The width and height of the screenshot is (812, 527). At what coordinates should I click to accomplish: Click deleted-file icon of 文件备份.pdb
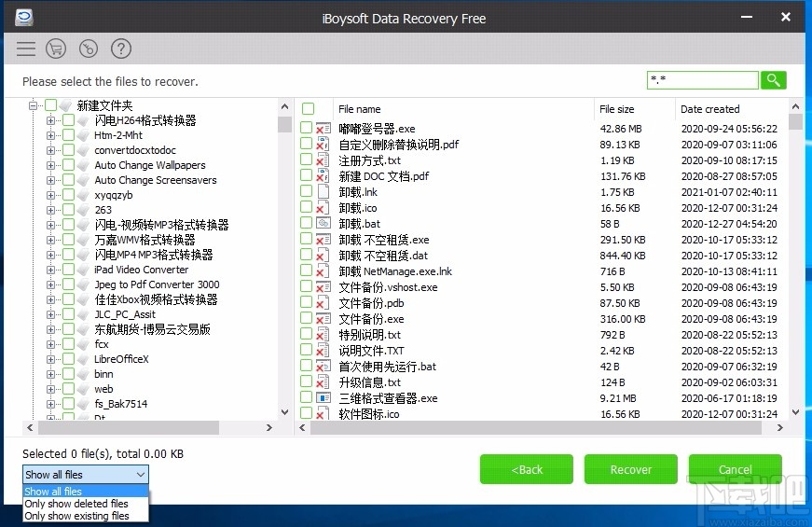[x=323, y=303]
